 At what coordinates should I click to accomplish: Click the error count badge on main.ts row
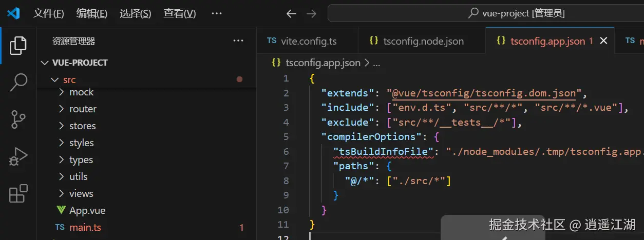click(x=241, y=227)
